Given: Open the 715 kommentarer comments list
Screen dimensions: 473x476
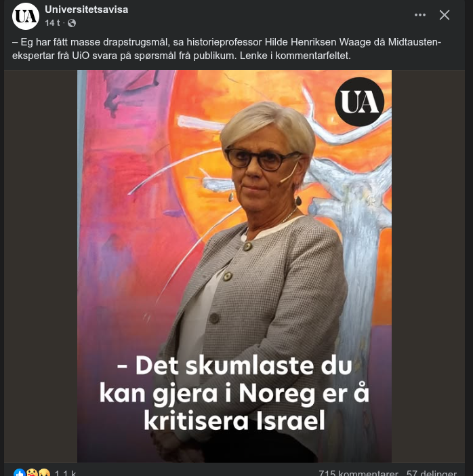Looking at the screenshot, I should 358,473.
